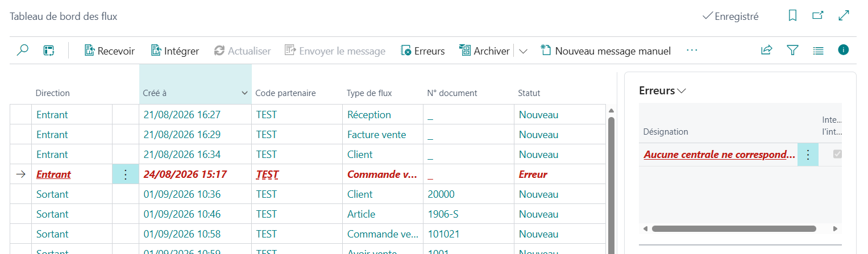This screenshot has width=868, height=254.
Task: Expand the Erreurs FactBox heading menu
Action: click(x=662, y=90)
